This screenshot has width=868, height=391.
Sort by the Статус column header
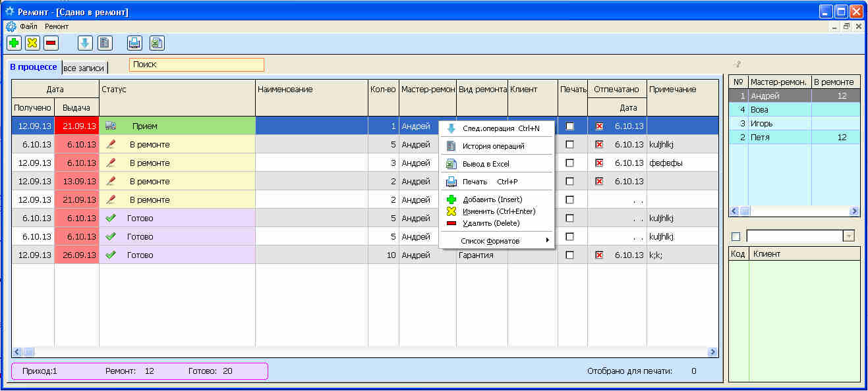point(177,89)
